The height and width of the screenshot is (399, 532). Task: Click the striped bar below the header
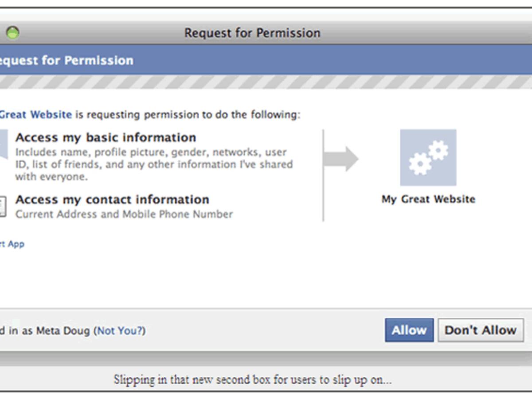pyautogui.click(x=266, y=82)
